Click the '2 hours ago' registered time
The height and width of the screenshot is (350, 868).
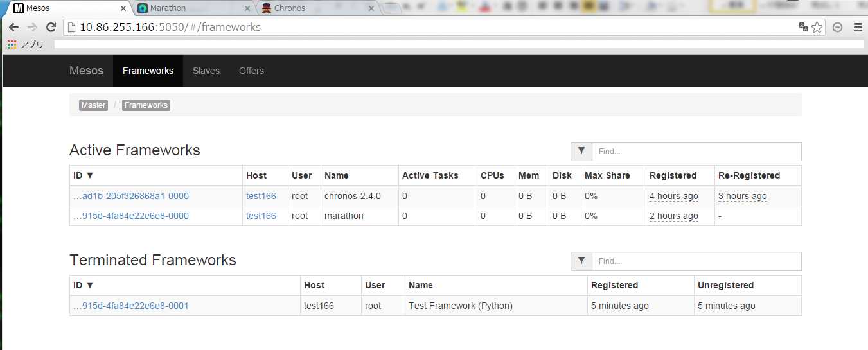(x=674, y=216)
